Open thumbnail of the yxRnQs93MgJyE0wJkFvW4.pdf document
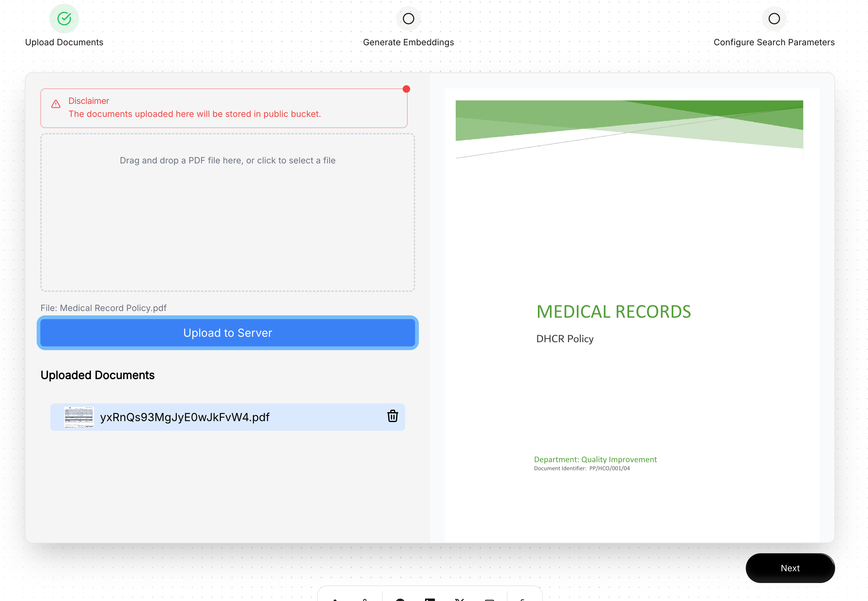The height and width of the screenshot is (601, 868). [x=78, y=417]
